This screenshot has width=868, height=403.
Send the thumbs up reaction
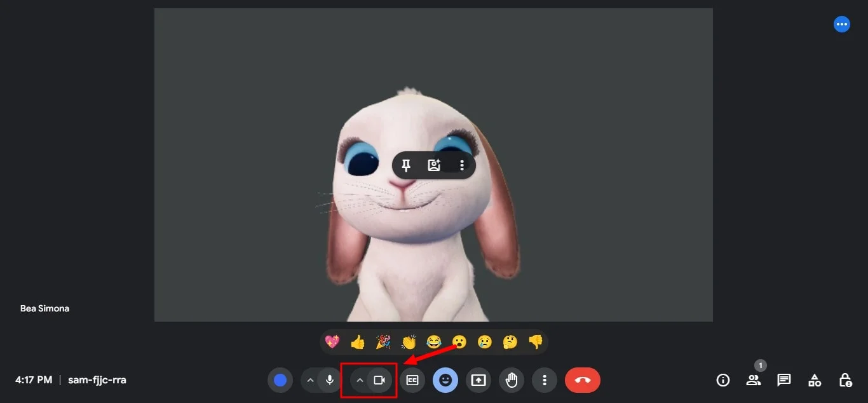358,342
